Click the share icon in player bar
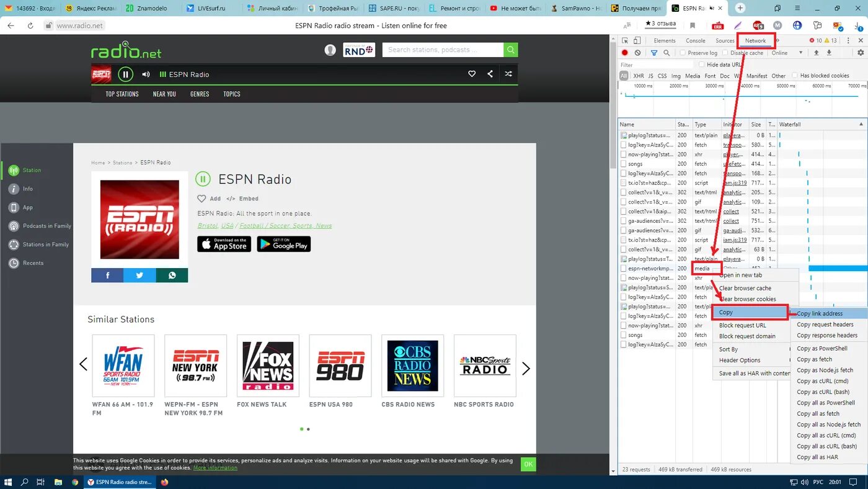Image resolution: width=868 pixels, height=489 pixels. click(x=490, y=74)
